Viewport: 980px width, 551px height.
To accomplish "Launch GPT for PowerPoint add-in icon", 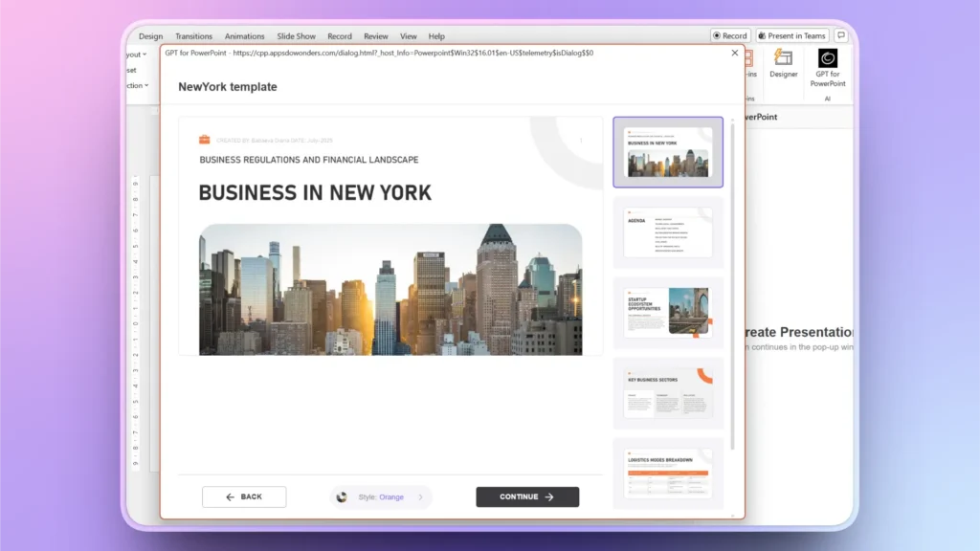I will [828, 68].
